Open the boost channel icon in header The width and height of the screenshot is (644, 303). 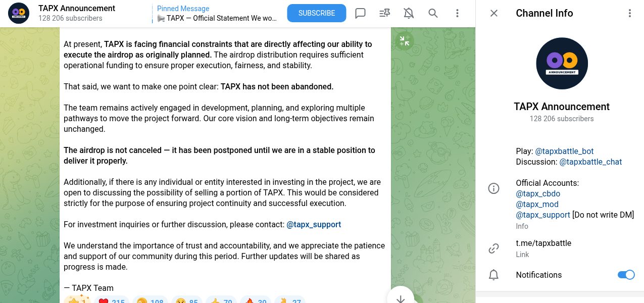click(x=384, y=13)
